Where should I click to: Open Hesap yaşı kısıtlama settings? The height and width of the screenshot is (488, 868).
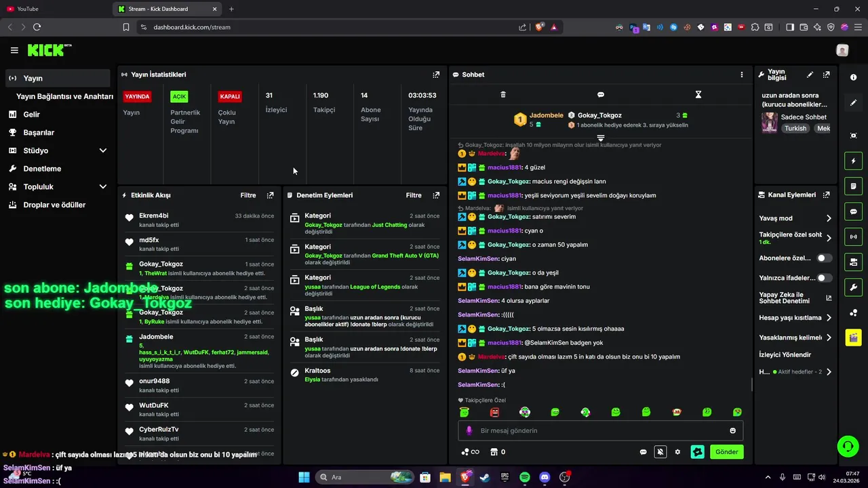coord(795,317)
